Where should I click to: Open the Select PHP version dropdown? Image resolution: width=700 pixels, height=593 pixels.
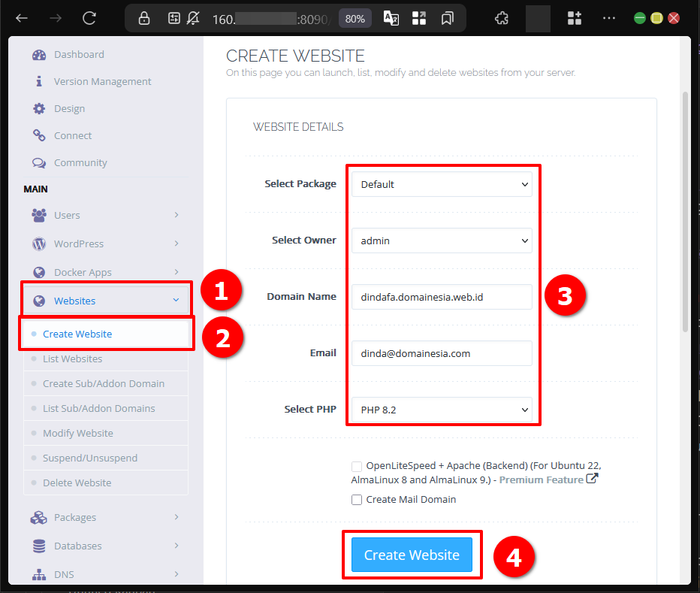[x=442, y=409]
